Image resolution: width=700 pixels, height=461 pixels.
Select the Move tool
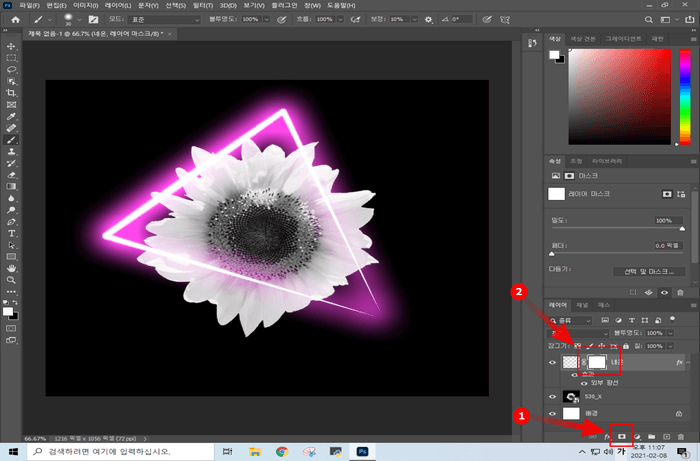click(12, 46)
